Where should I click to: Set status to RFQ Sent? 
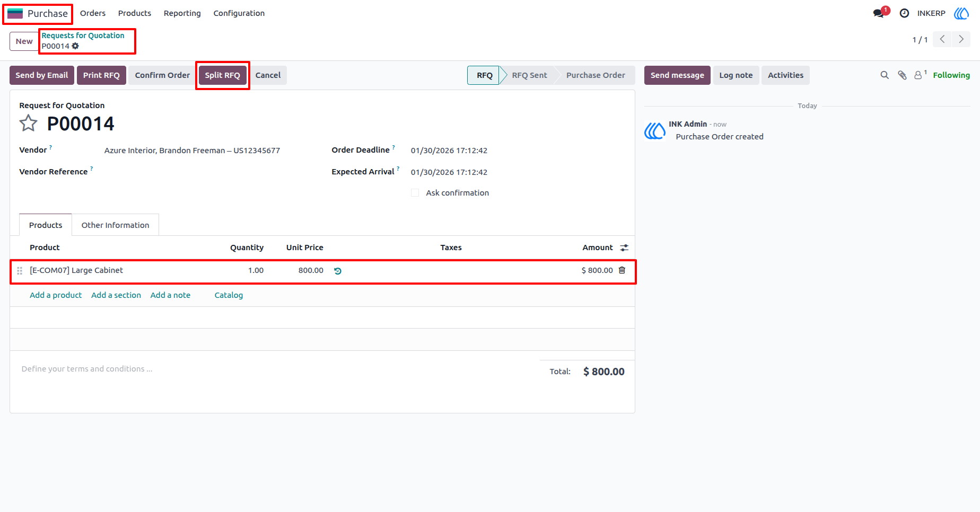pyautogui.click(x=529, y=75)
